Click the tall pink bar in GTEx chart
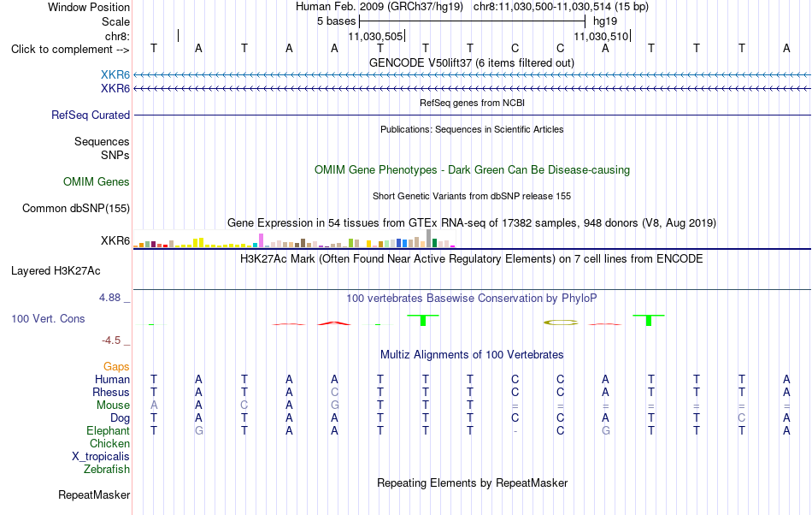Image resolution: width=812 pixels, height=515 pixels. pyautogui.click(x=262, y=240)
